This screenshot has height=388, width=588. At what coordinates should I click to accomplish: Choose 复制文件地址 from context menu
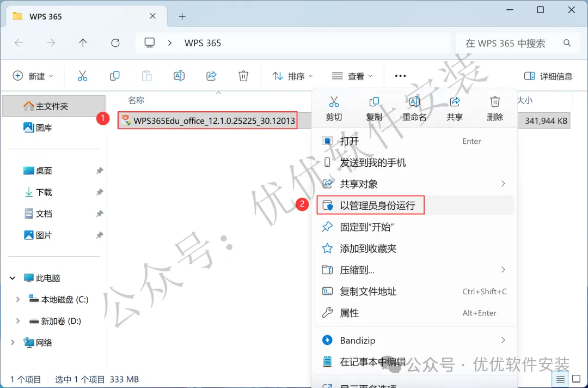tap(414, 292)
